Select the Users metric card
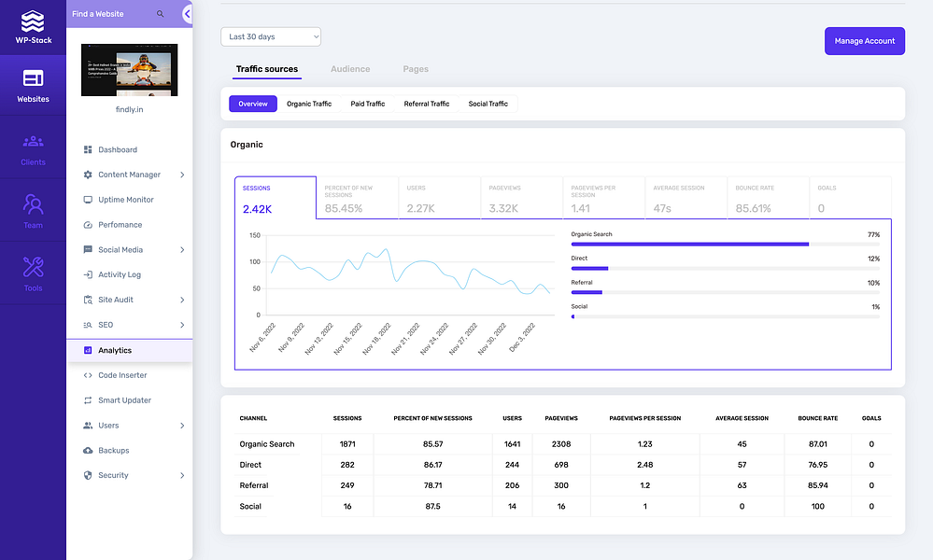933x560 pixels. 439,198
